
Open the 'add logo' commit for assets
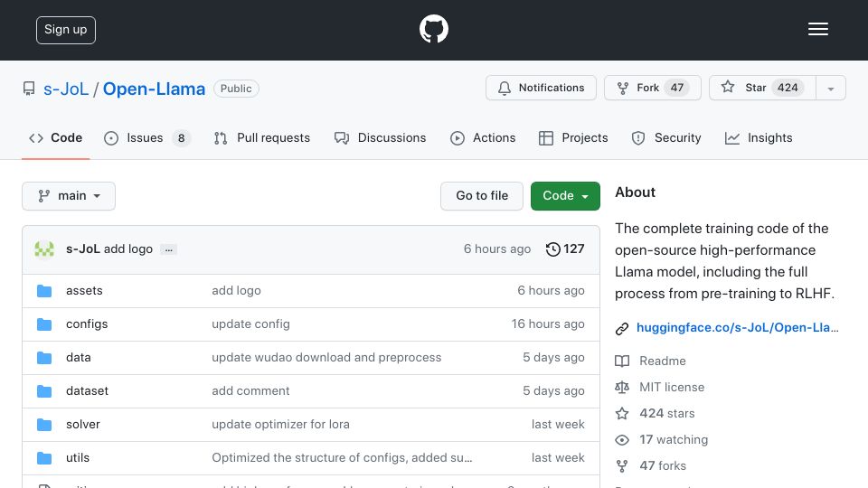click(236, 290)
